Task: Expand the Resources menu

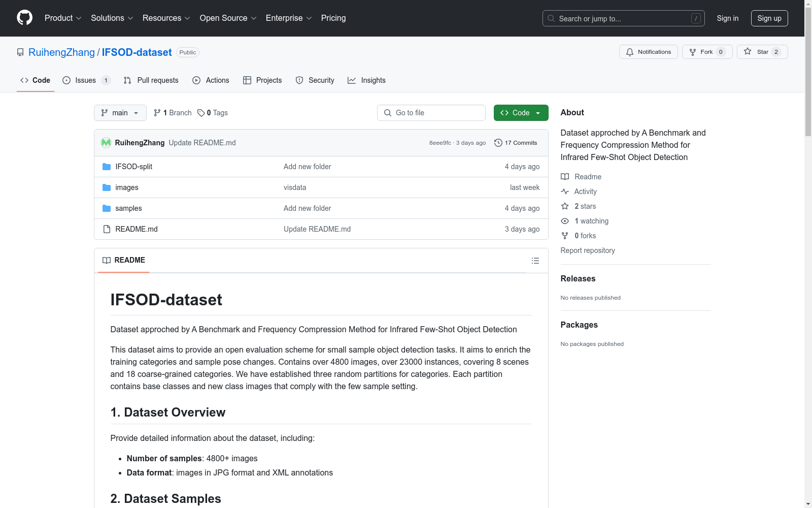Action: click(x=166, y=18)
